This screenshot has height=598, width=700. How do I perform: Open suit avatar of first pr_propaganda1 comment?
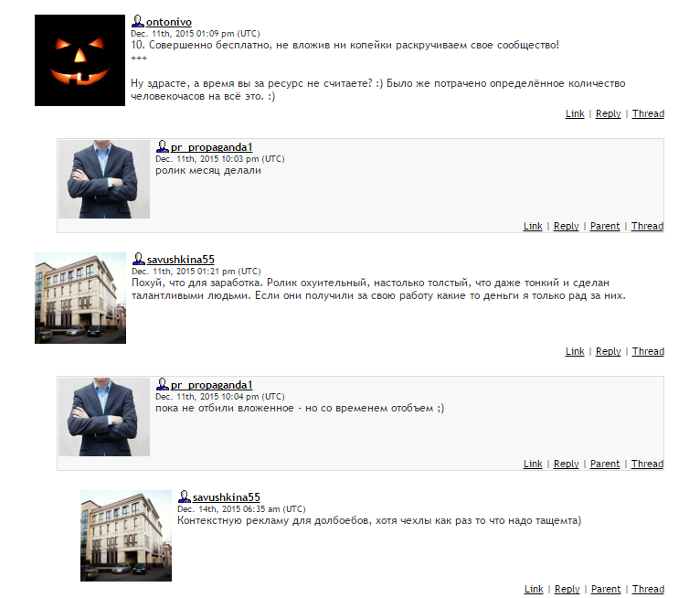point(104,179)
